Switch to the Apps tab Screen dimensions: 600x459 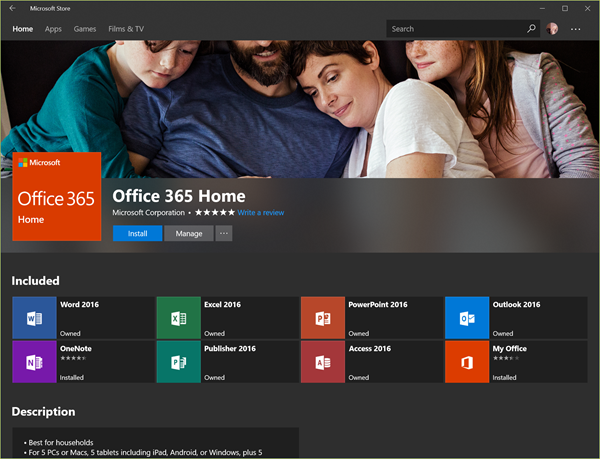(x=53, y=29)
